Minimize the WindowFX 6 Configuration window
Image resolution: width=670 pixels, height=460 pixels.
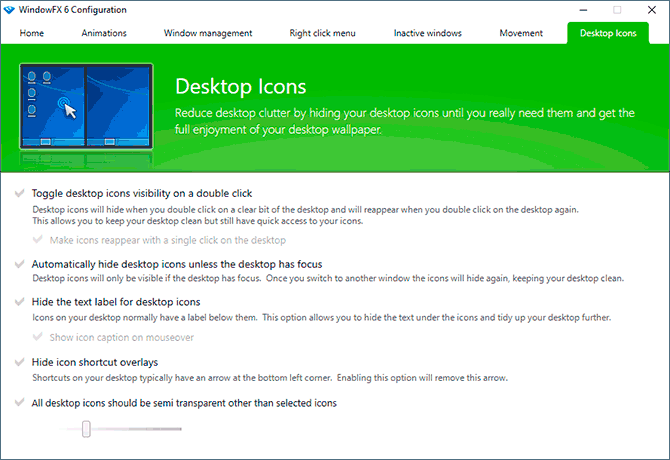tap(583, 10)
